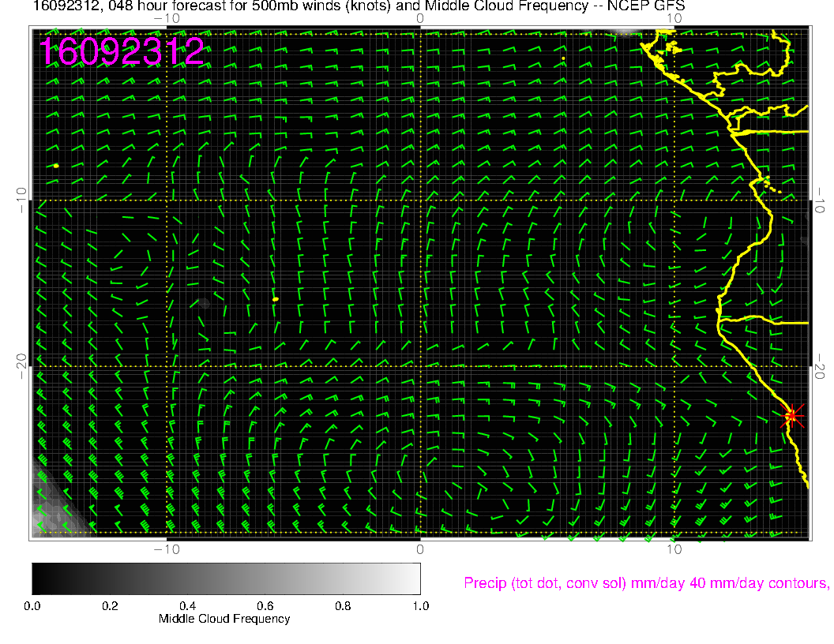Click the forecast title text above the map
Screen dimensions: 834x644
click(359, 6)
